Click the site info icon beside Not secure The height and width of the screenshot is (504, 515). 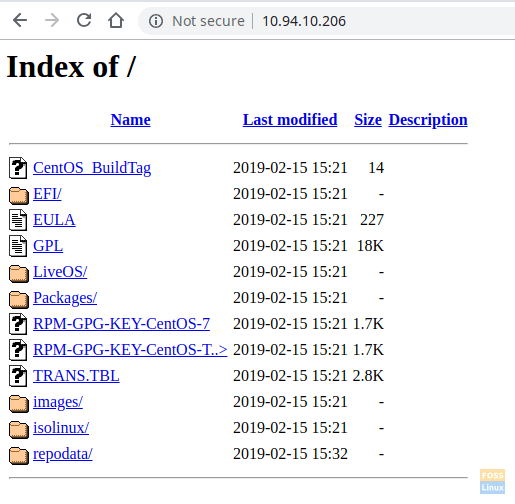[156, 21]
